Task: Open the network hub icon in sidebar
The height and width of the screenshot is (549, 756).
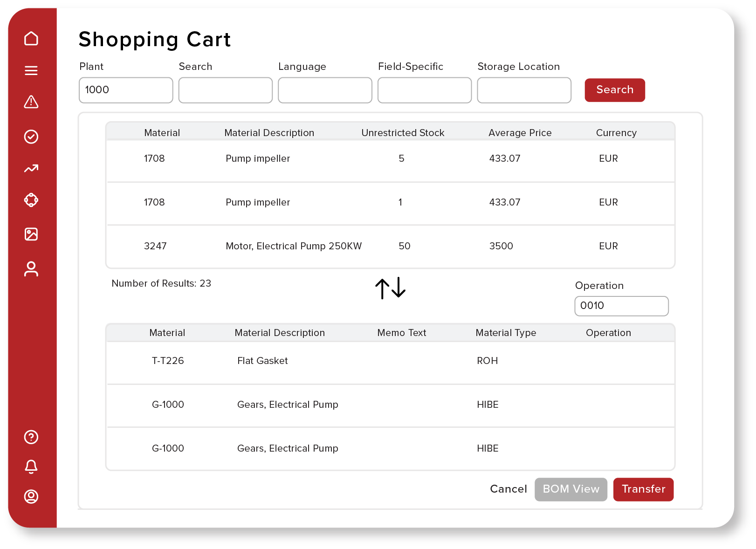Action: tap(31, 200)
